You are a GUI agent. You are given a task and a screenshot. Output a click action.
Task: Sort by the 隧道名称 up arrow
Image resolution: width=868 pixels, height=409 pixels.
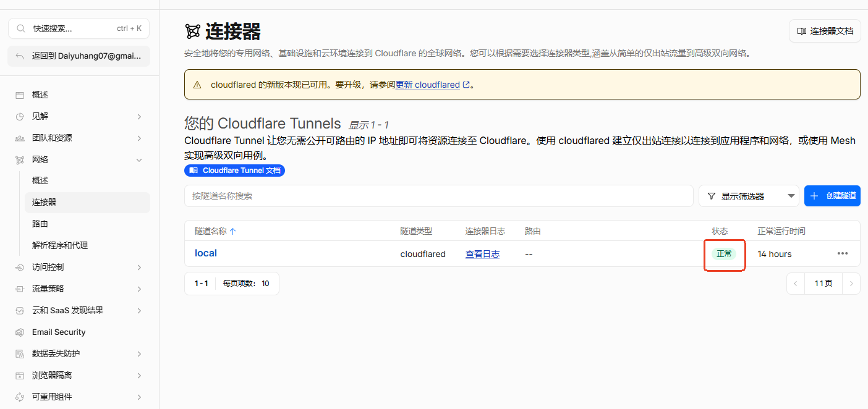(x=233, y=231)
